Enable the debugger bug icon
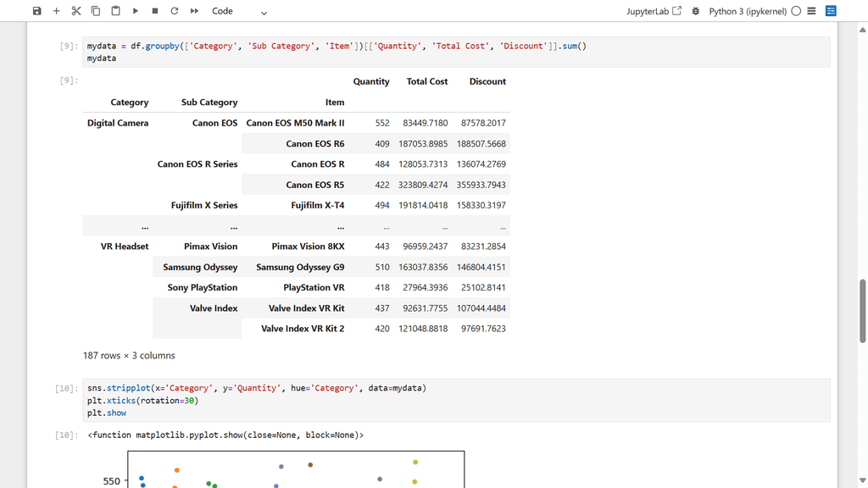Image resolution: width=868 pixels, height=488 pixels. (696, 11)
